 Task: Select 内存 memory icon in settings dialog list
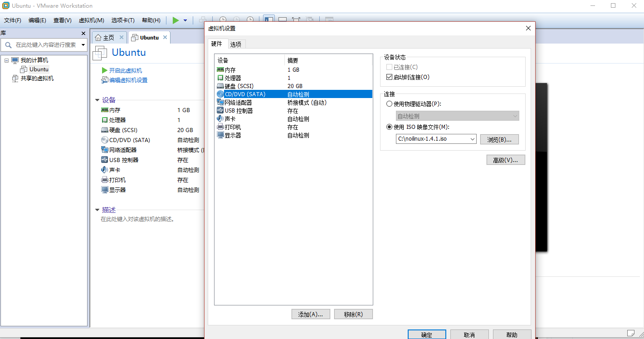(220, 70)
